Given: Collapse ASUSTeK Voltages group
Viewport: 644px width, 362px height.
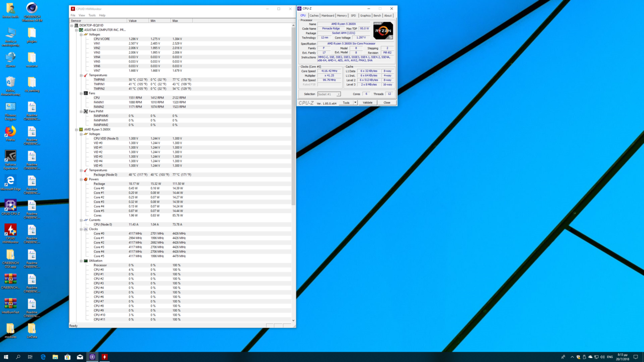Looking at the screenshot, I should pos(81,34).
